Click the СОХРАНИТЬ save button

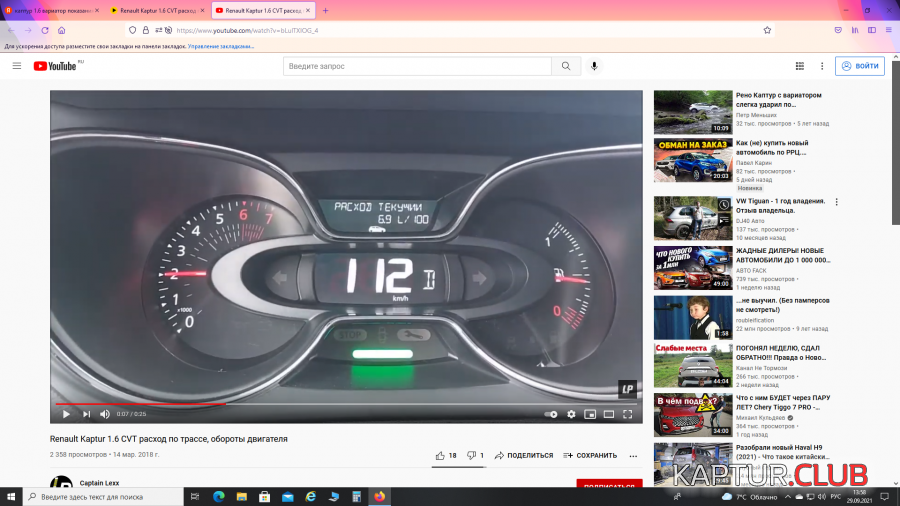pos(590,456)
